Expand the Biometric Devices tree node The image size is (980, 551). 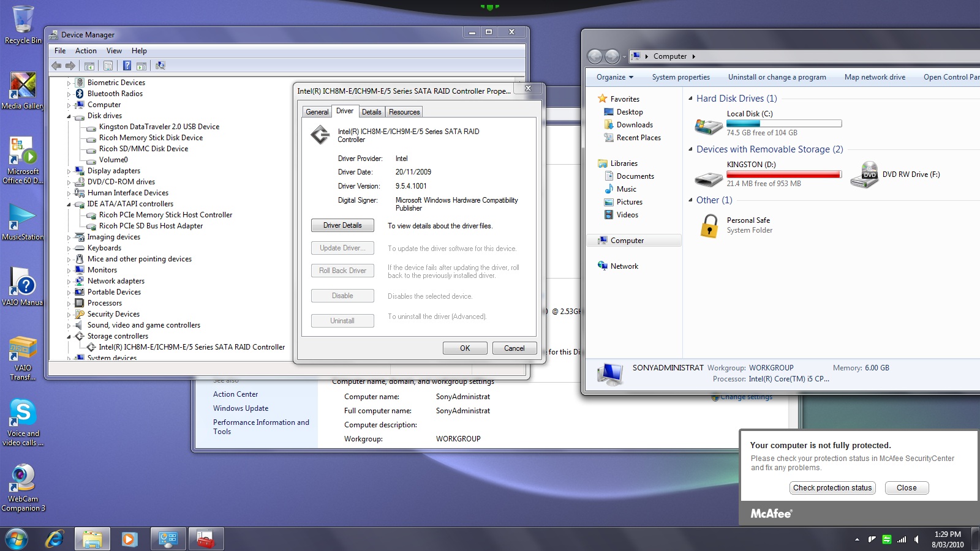(69, 83)
